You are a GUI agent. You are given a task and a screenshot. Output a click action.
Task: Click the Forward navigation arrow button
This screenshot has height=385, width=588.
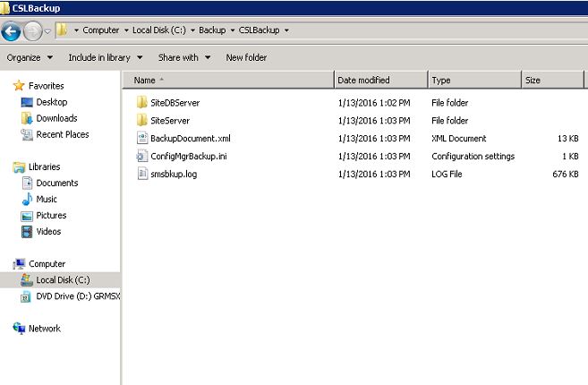(33, 31)
